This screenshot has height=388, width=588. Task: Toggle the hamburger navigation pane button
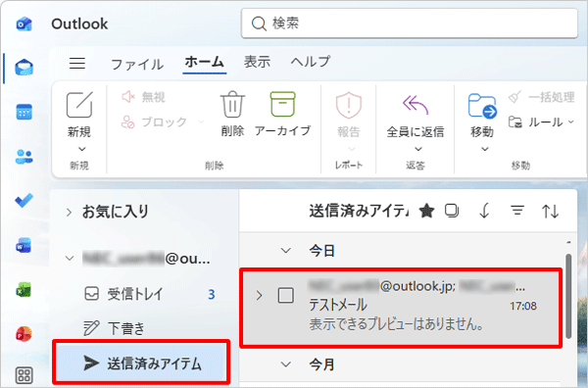pyautogui.click(x=77, y=63)
